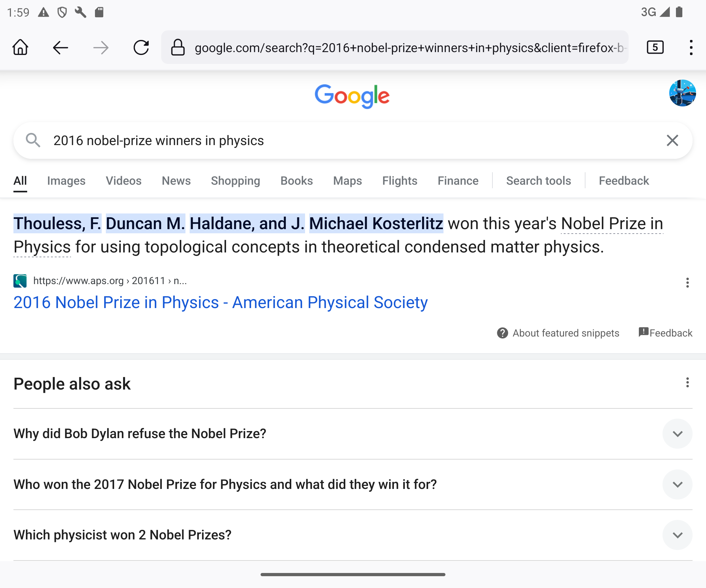Switch to the Shopping tab
Viewport: 706px width, 588px height.
[x=235, y=181]
